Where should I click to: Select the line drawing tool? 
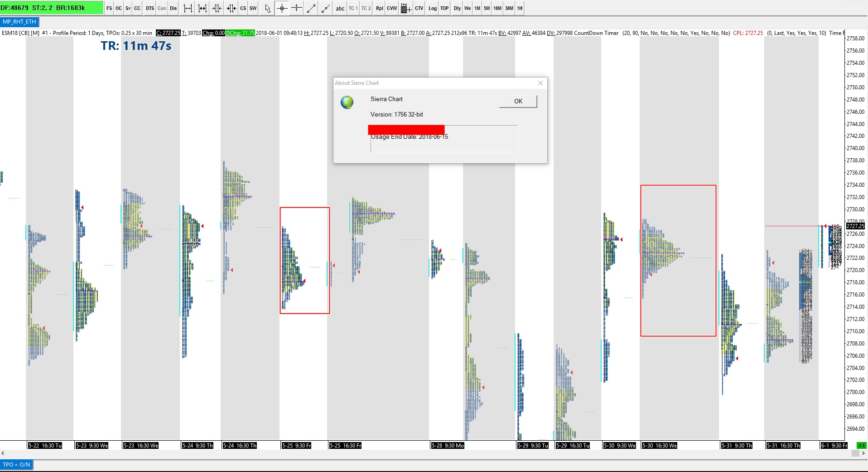coord(311,8)
